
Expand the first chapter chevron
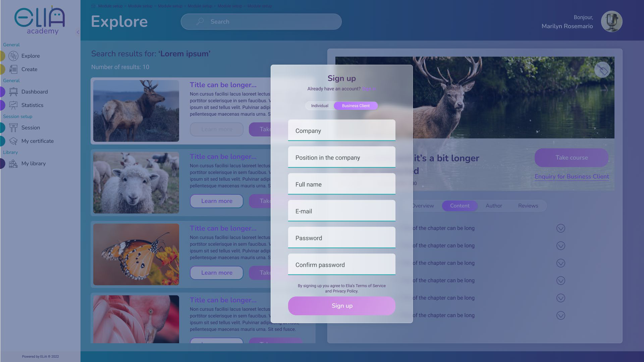[560, 228]
